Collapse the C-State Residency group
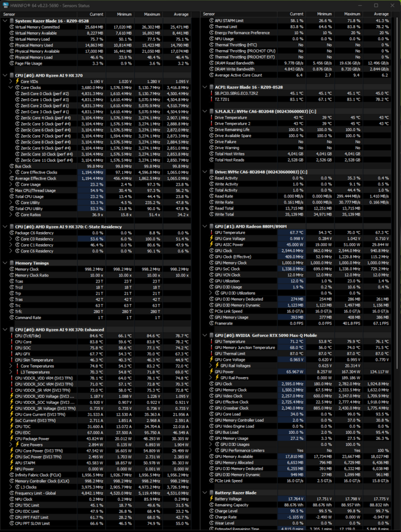The height and width of the screenshot is (532, 401). tap(5, 227)
